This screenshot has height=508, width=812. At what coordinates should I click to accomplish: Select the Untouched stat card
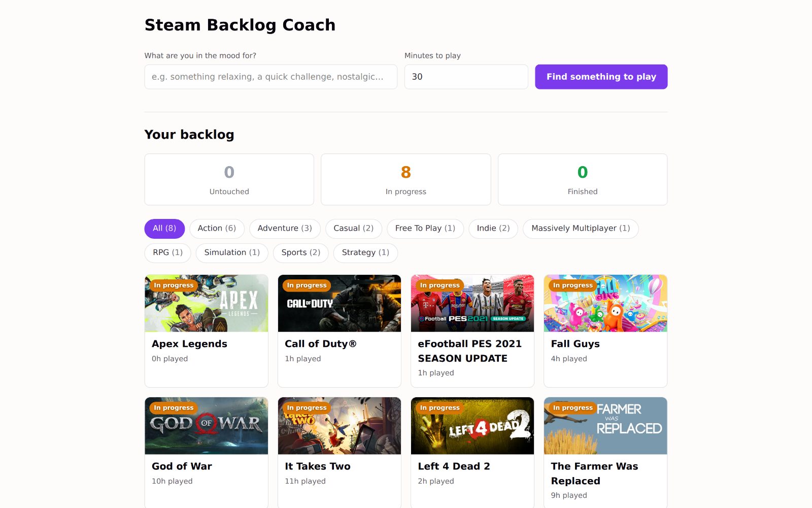tap(229, 179)
